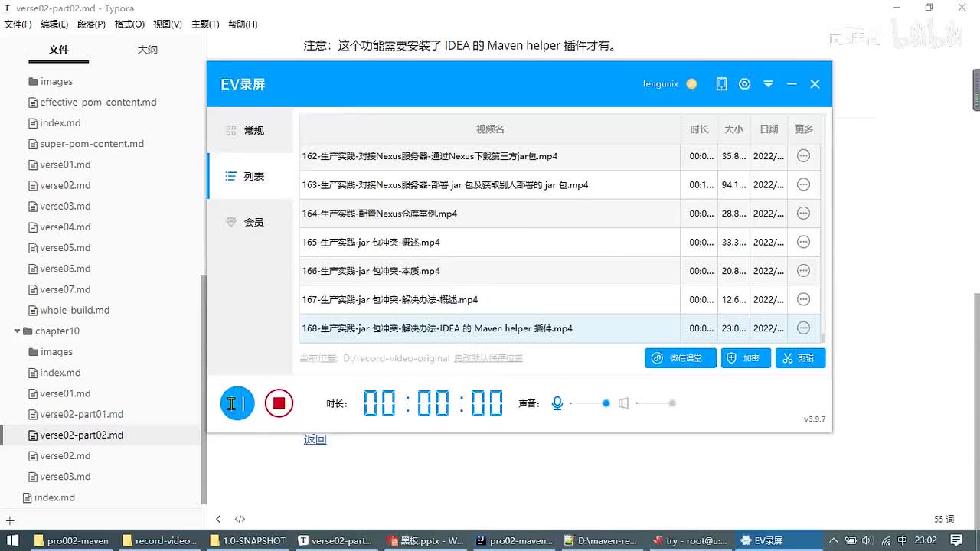The image size is (980, 551).
Task: Click 更改默认保存位置 link
Action: [x=488, y=358]
